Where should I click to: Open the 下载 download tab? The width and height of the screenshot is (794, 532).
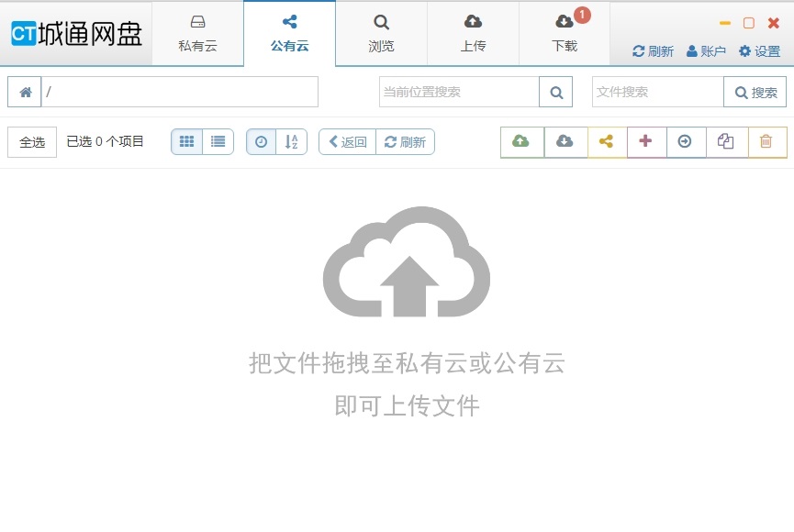565,33
